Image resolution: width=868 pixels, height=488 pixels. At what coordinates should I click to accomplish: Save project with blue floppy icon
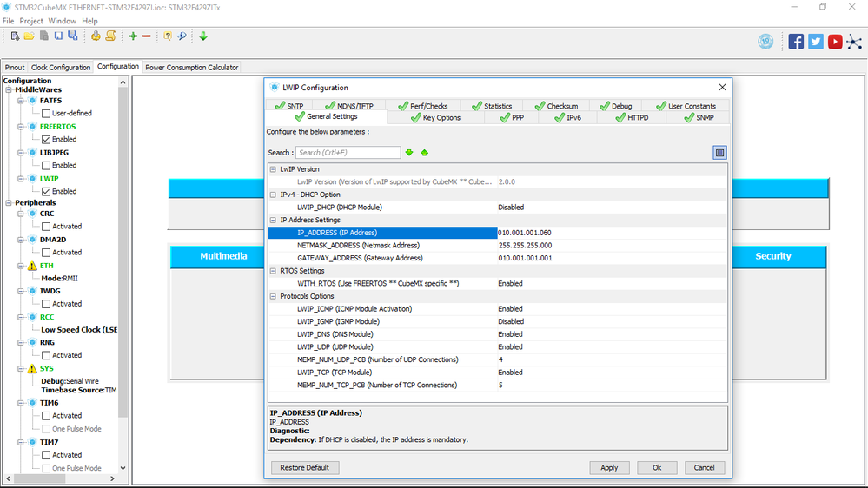(58, 36)
